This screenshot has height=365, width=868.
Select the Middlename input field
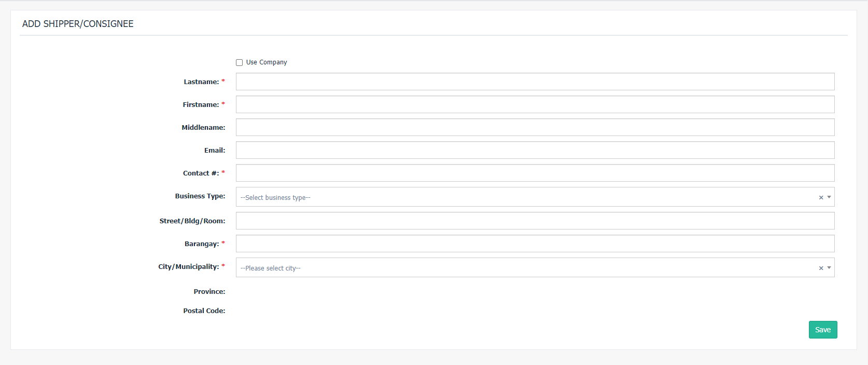coord(535,127)
